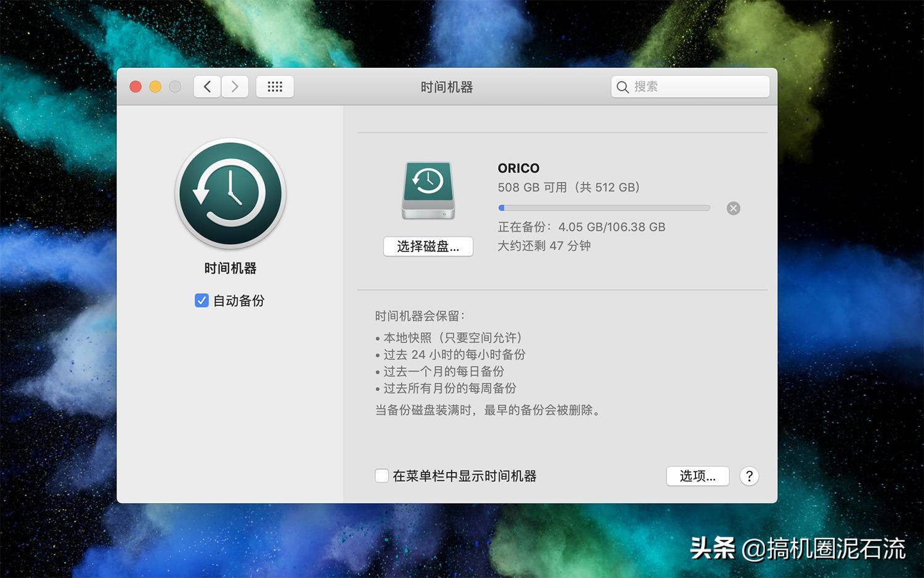Toggle automatic backups off
The height and width of the screenshot is (578, 924).
pos(201,301)
